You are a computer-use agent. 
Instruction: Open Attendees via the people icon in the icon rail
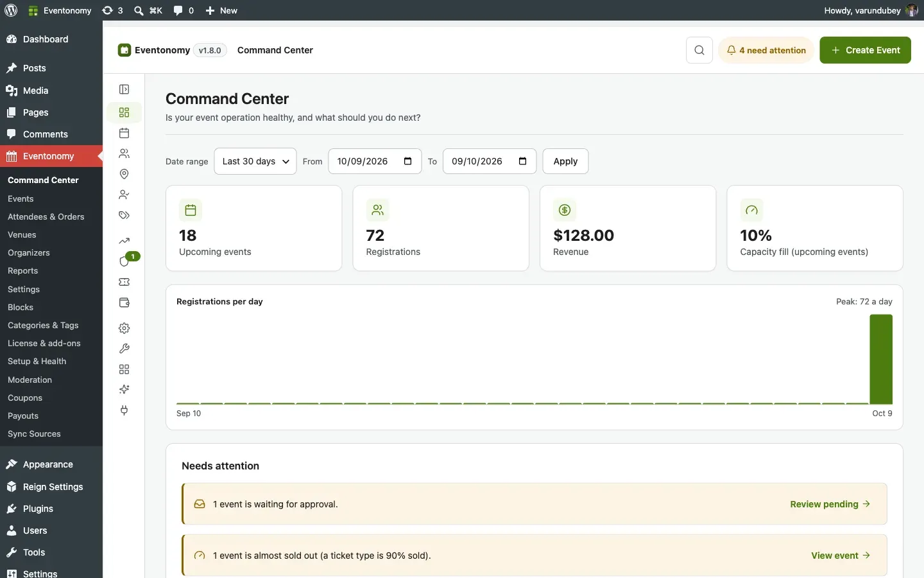click(x=124, y=153)
